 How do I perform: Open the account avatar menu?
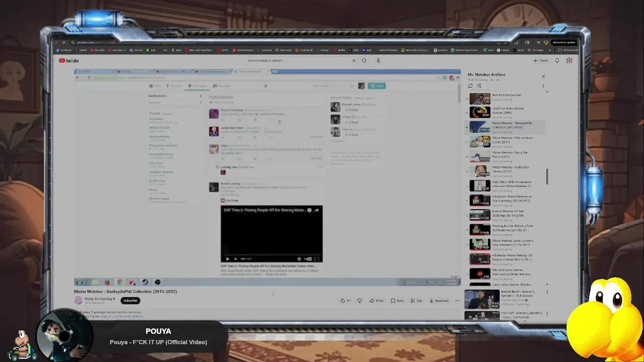pos(569,60)
